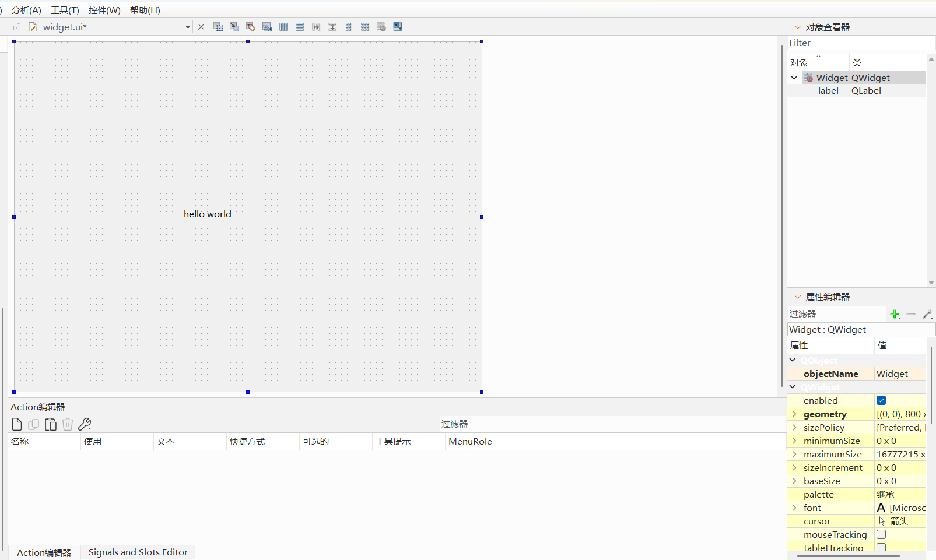Click the property editor vertical scrollbar
Screen dimensions: 936x560
tap(932, 385)
